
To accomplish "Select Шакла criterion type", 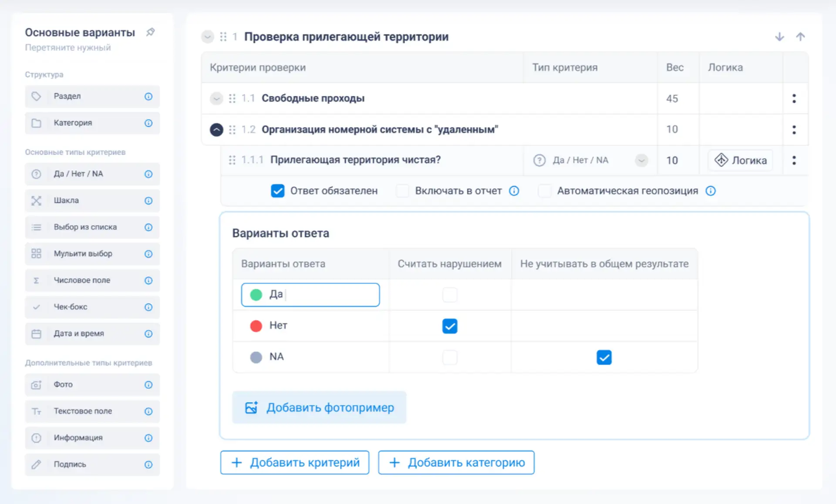I will [92, 201].
